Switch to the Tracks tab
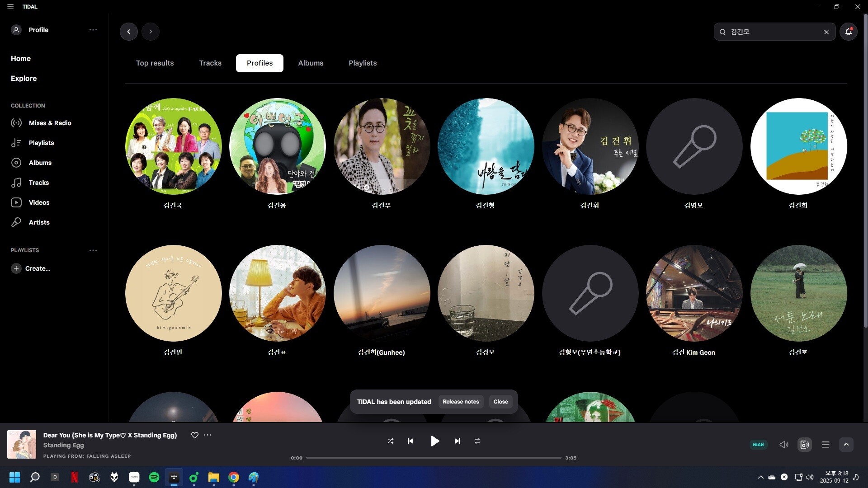The width and height of the screenshot is (868, 488). [210, 63]
